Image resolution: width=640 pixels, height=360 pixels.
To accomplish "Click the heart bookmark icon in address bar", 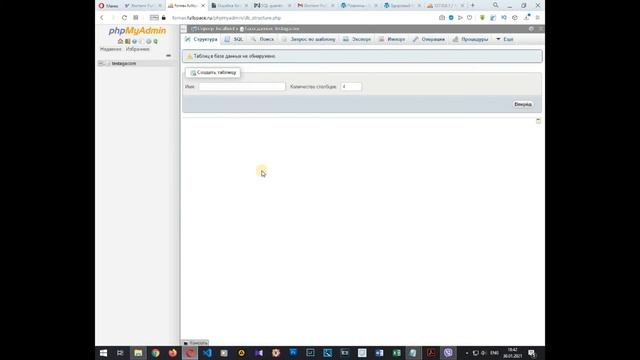I will coord(470,18).
